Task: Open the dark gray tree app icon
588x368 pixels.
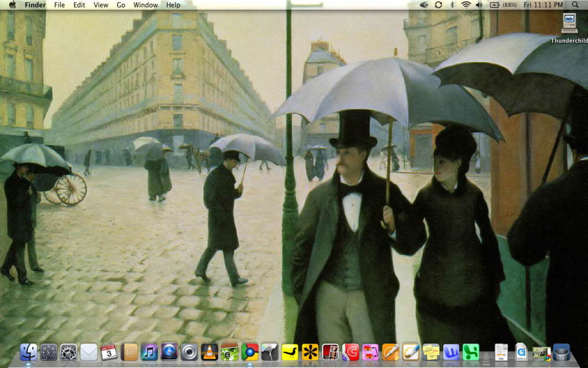Action: (x=270, y=352)
